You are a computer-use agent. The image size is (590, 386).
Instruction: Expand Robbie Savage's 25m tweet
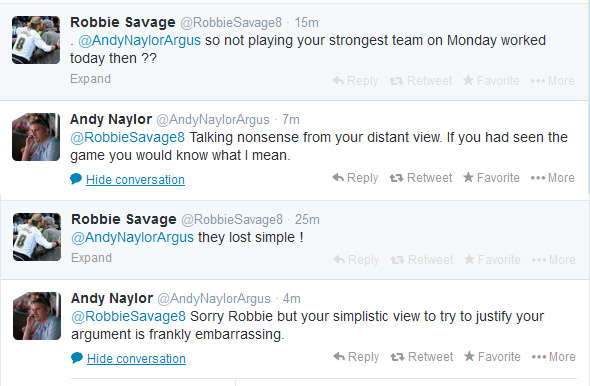91,258
